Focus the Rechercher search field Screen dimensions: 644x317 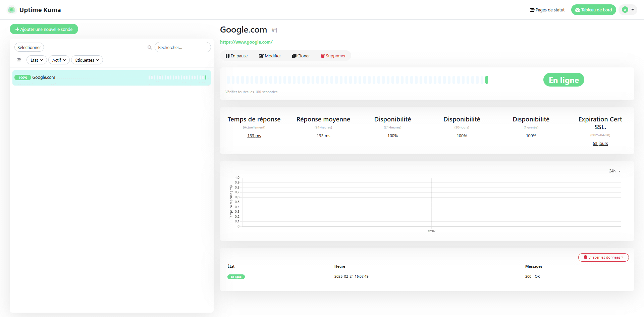point(182,47)
